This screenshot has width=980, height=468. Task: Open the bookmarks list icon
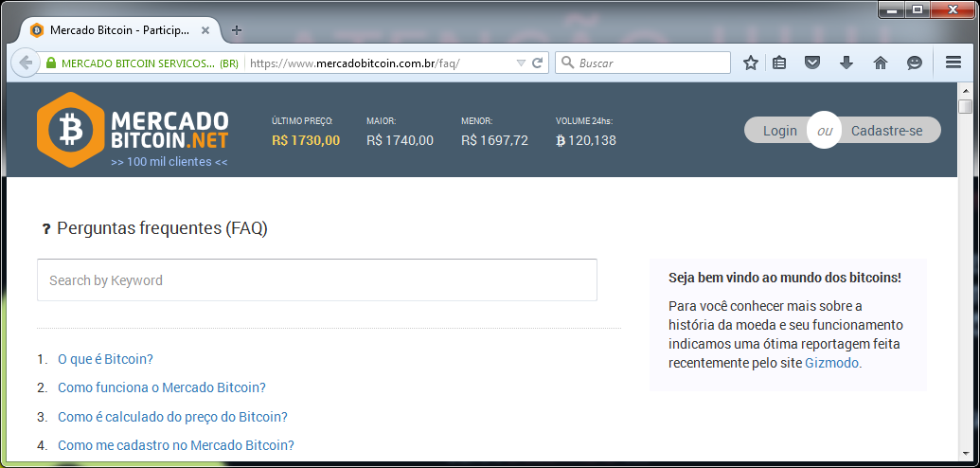coord(779,63)
